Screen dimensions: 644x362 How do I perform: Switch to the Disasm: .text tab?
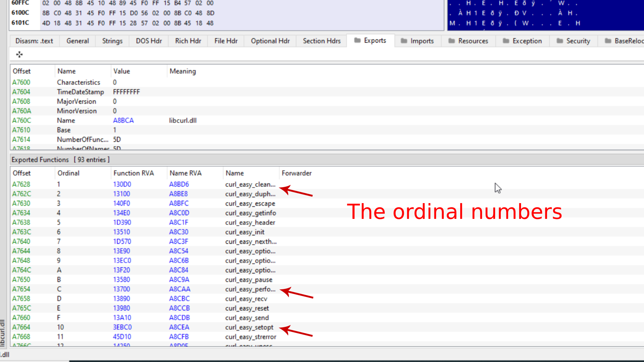coord(34,41)
